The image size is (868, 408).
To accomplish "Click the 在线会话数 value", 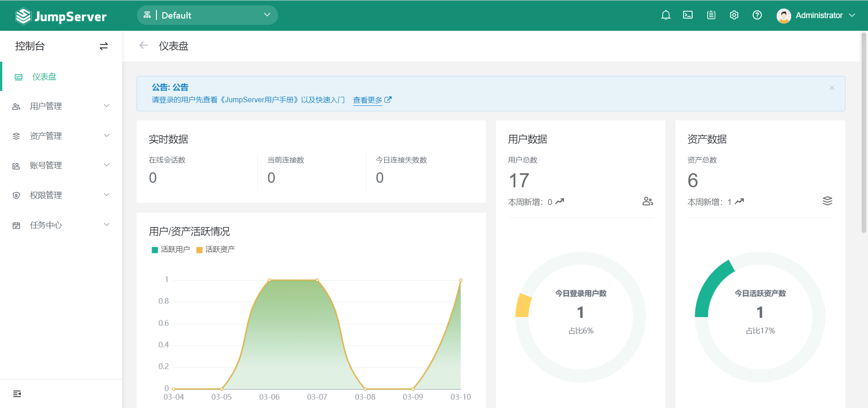I will [x=153, y=178].
